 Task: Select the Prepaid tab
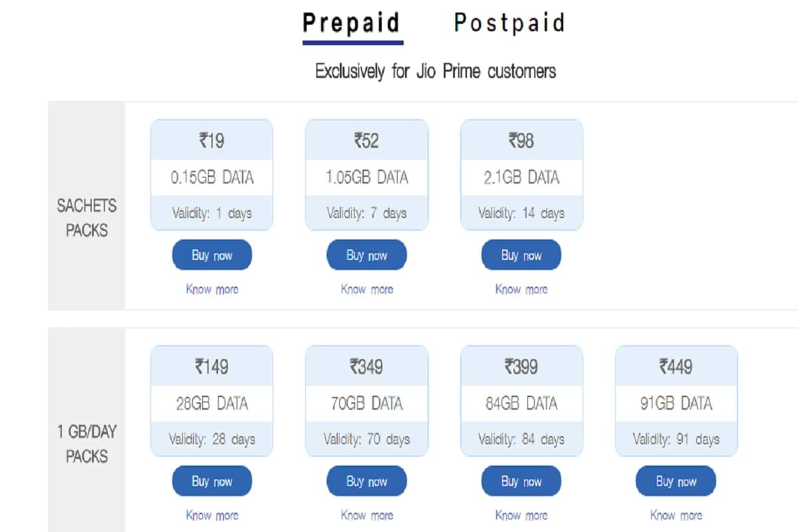[x=351, y=22]
